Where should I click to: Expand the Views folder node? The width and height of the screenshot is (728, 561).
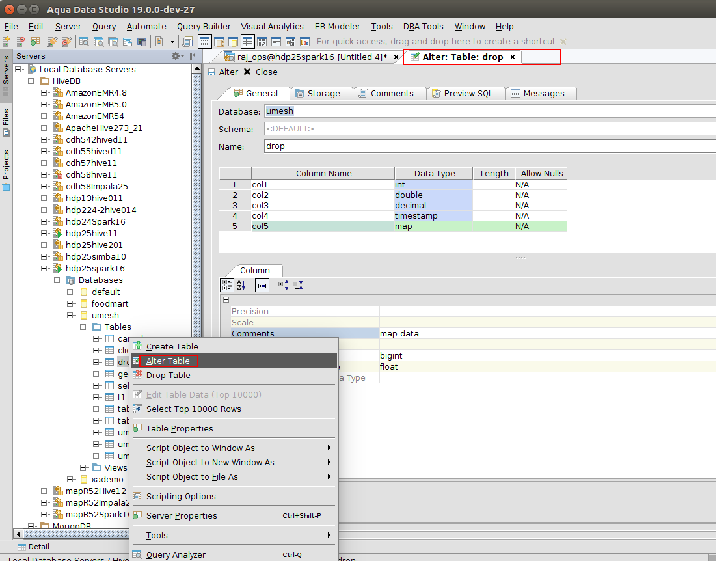pos(83,468)
